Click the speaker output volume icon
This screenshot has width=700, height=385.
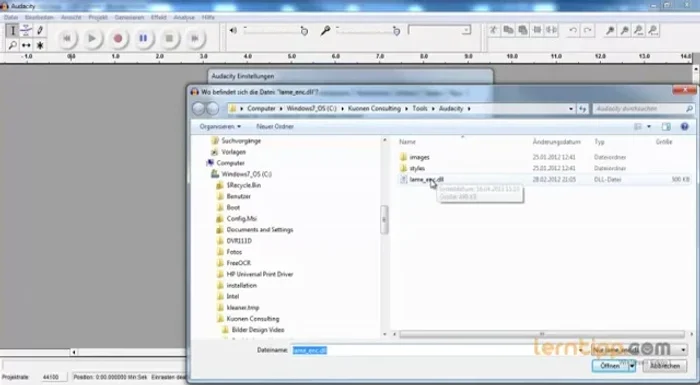point(233,30)
